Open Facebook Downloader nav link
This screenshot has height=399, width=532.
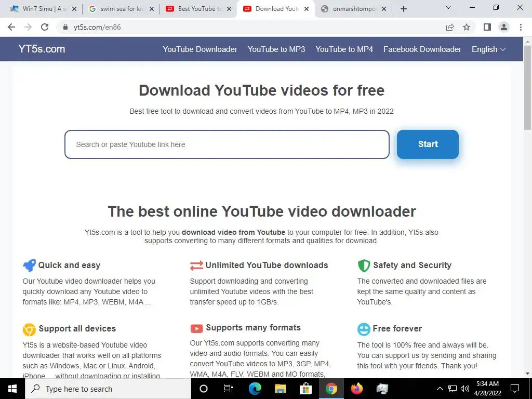click(422, 49)
